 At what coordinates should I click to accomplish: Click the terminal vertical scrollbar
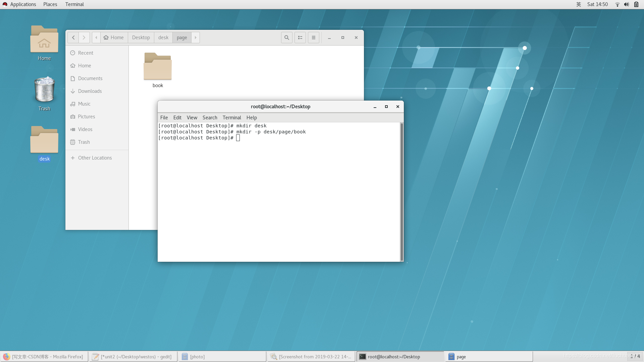(x=401, y=192)
